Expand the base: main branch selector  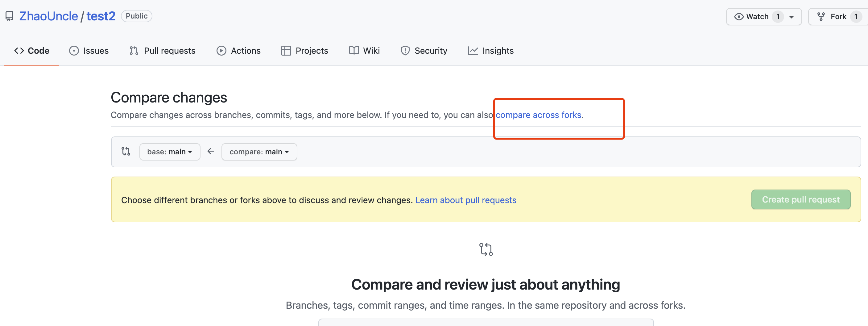170,152
